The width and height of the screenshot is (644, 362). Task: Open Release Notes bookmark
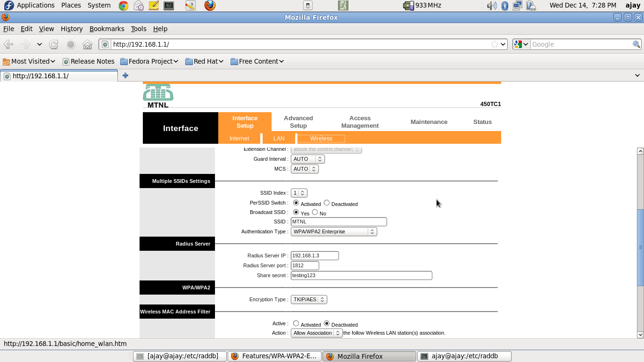pyautogui.click(x=89, y=61)
